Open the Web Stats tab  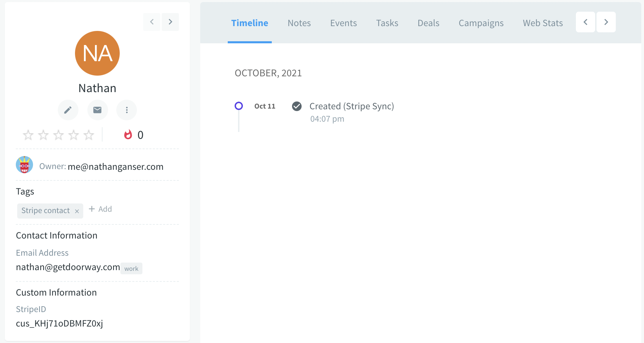[543, 23]
